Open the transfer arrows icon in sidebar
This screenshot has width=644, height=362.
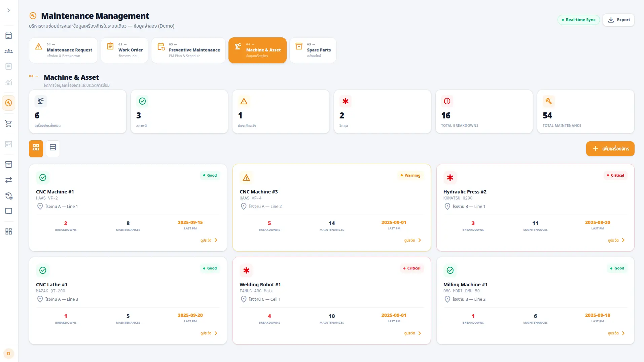pyautogui.click(x=9, y=180)
